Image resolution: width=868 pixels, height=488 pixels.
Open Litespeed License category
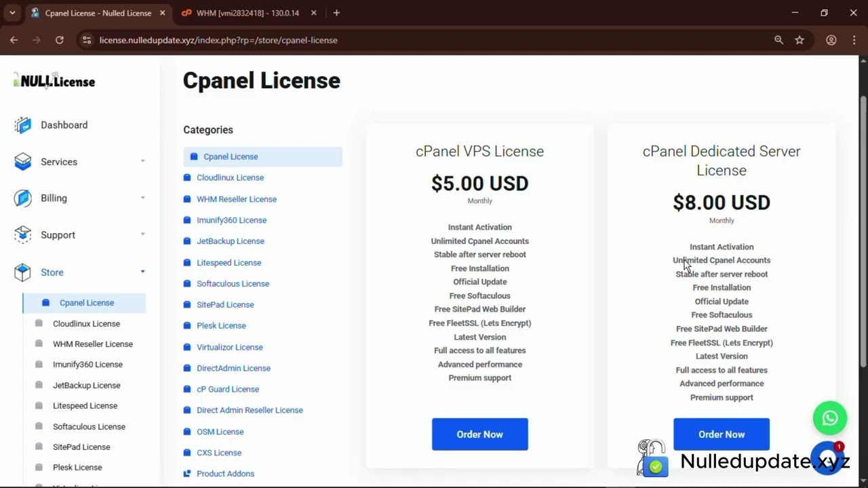(229, 263)
